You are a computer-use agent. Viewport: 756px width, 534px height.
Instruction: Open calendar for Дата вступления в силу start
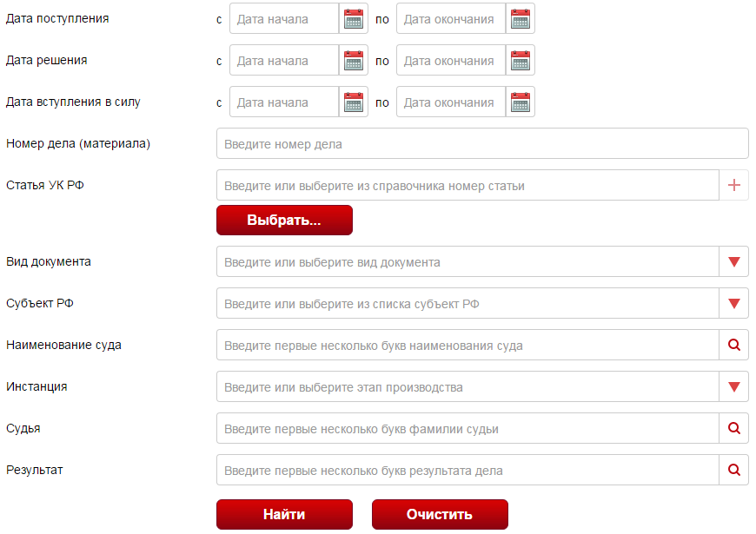[x=353, y=102]
